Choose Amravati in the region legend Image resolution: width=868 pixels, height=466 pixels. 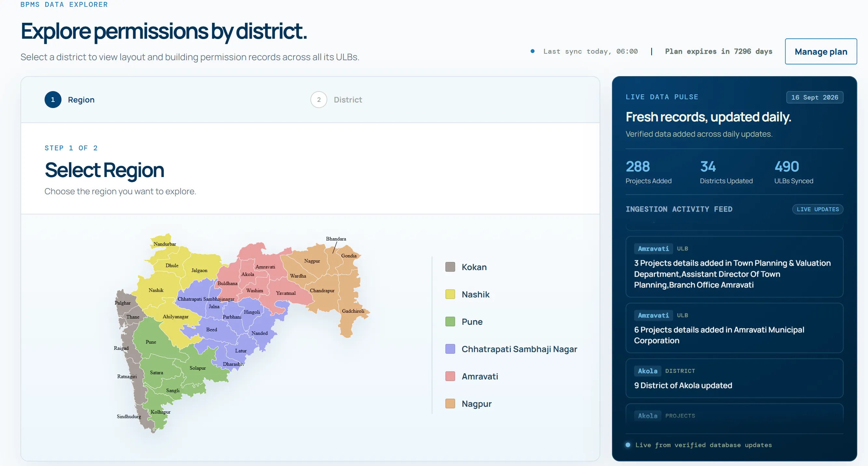tap(480, 377)
